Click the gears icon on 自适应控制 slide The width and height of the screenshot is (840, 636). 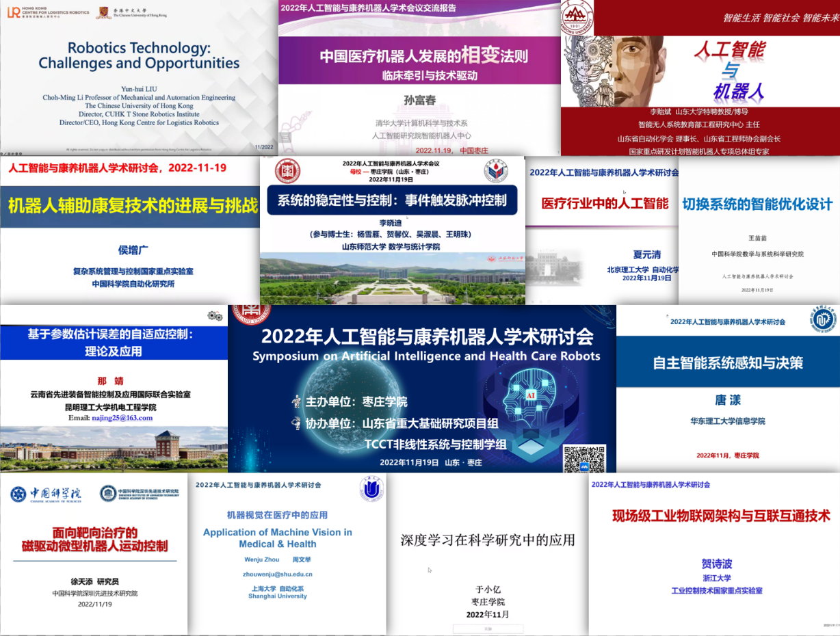point(215,315)
